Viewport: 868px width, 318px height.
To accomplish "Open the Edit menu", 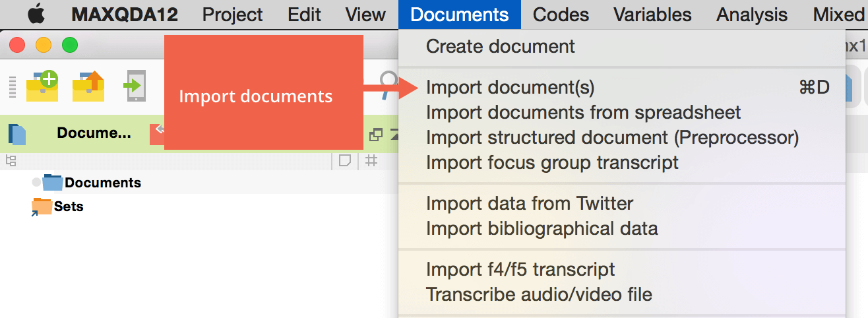I will coord(305,15).
